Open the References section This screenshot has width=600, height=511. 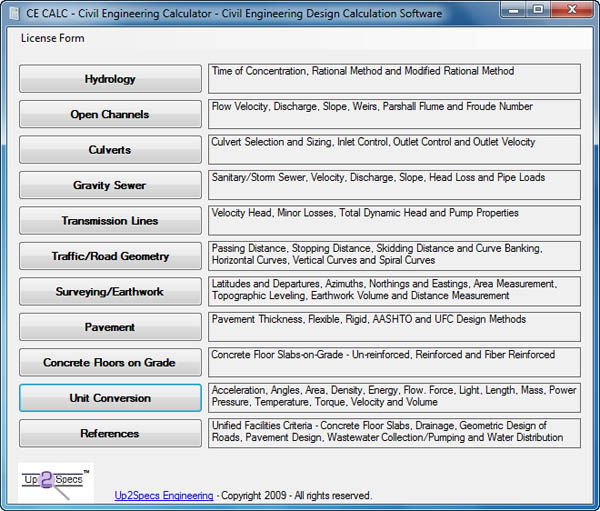pos(110,433)
